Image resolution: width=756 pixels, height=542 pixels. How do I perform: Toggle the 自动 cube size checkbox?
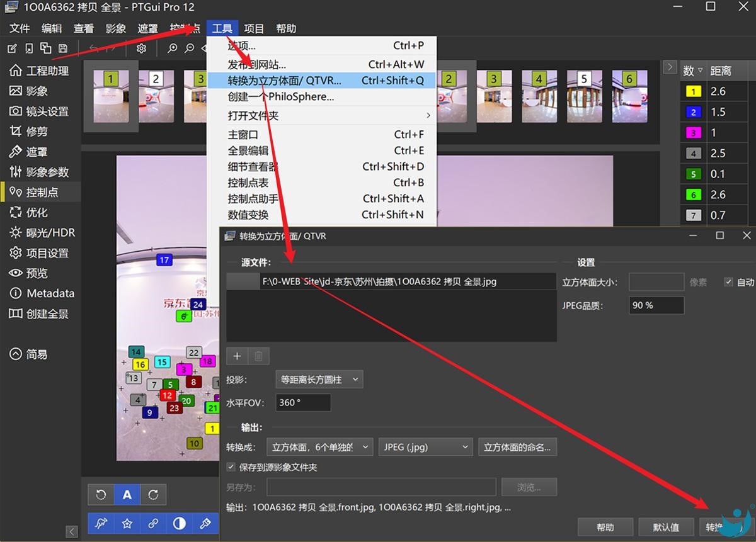(x=729, y=282)
